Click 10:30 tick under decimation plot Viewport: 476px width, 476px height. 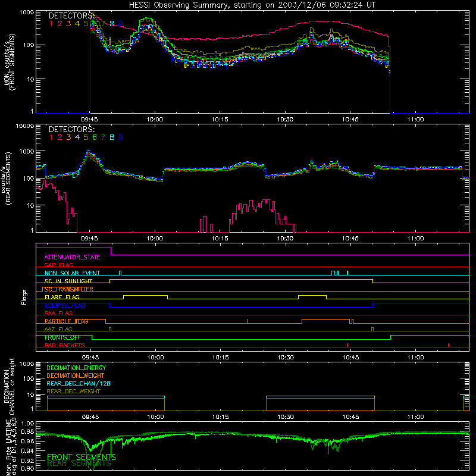pos(286,417)
